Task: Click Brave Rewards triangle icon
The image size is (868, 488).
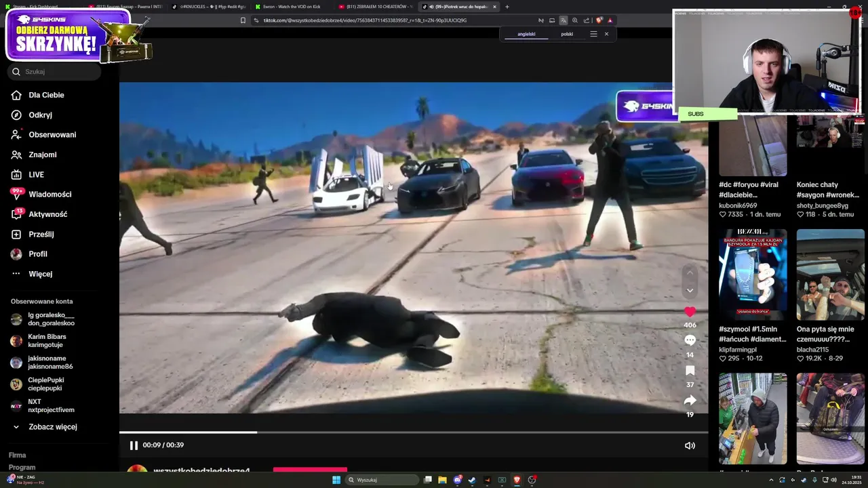Action: pos(610,20)
